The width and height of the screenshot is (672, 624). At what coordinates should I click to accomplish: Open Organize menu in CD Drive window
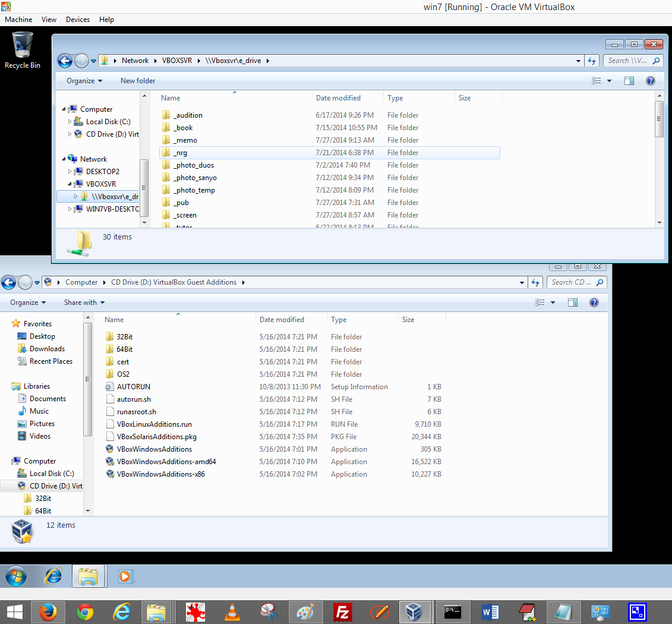28,302
